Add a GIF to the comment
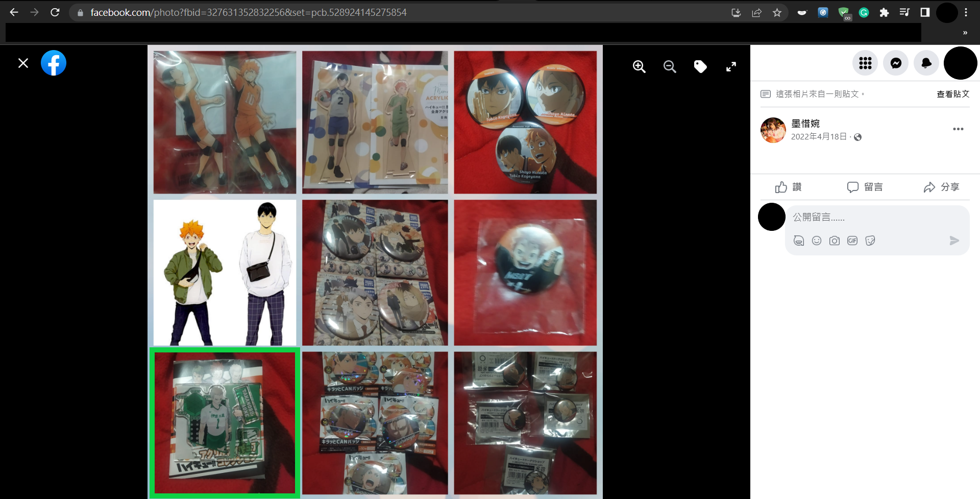980x499 pixels. coord(852,241)
